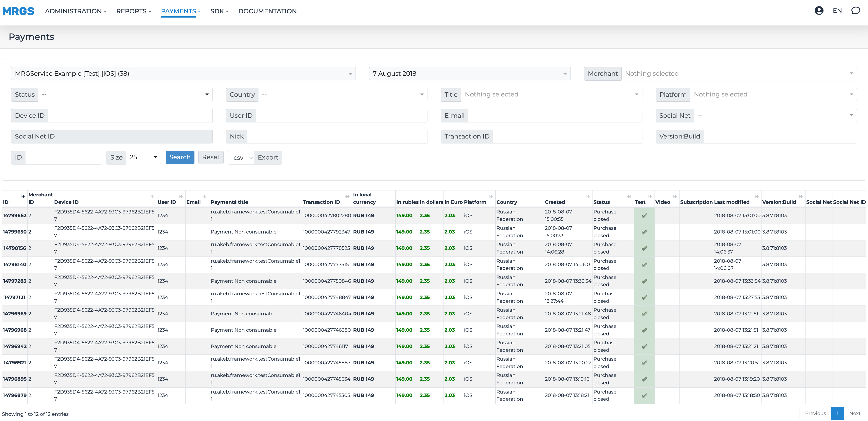This screenshot has width=868, height=421.
Task: Sort table by Last modified arrows
Action: pos(757,196)
